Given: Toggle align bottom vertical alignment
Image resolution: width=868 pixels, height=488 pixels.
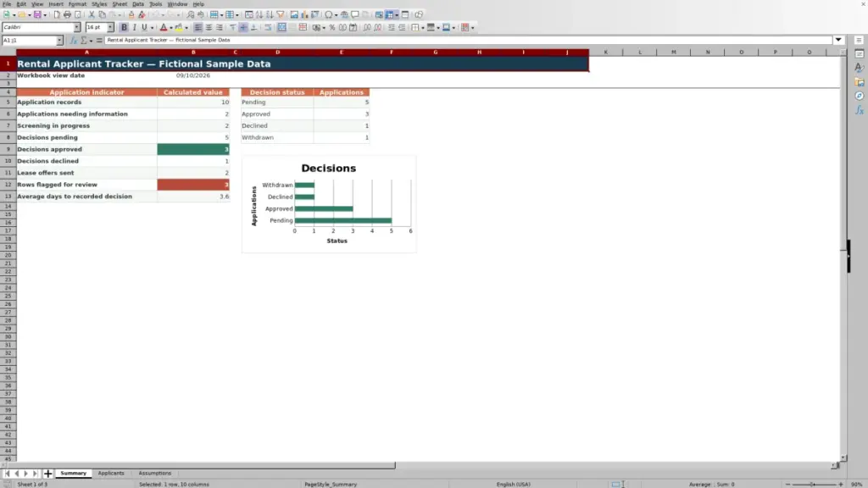Looking at the screenshot, I should [x=254, y=28].
